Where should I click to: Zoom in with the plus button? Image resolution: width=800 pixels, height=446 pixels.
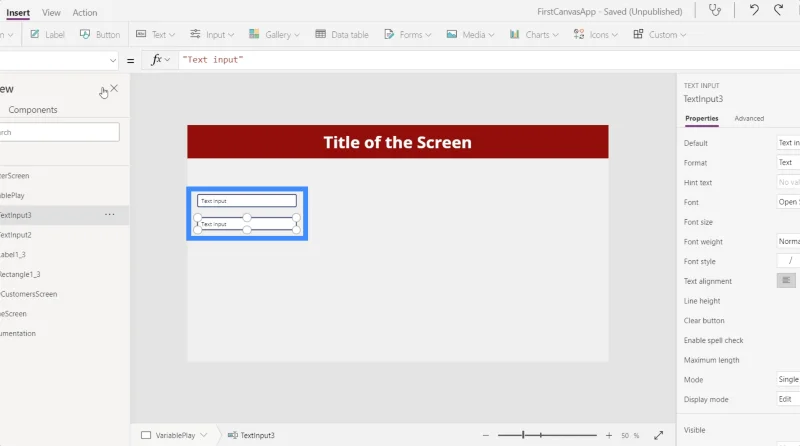(x=609, y=435)
